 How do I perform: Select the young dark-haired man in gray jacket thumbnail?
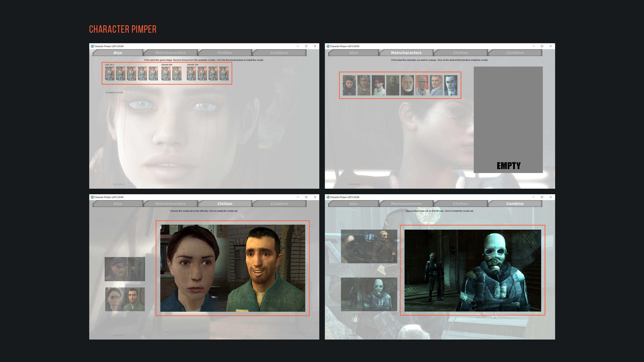coord(349,85)
